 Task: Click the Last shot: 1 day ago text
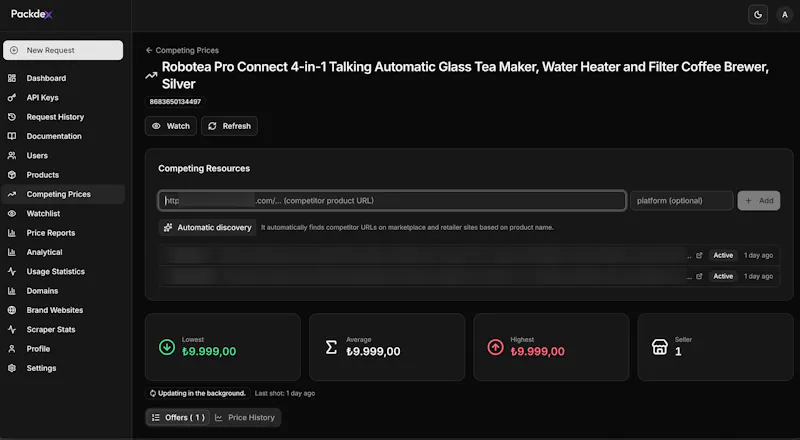pos(285,394)
